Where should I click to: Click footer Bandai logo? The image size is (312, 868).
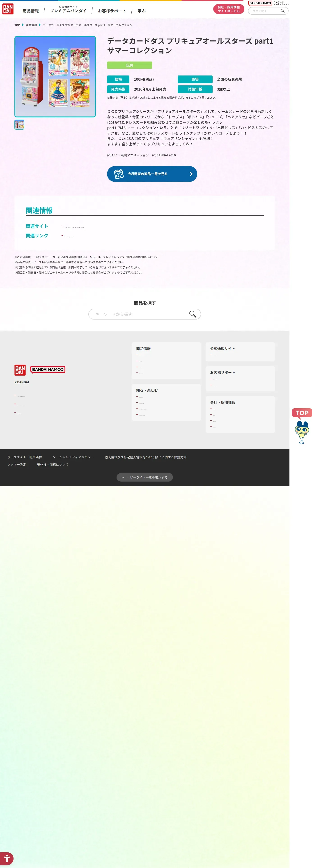click(20, 370)
